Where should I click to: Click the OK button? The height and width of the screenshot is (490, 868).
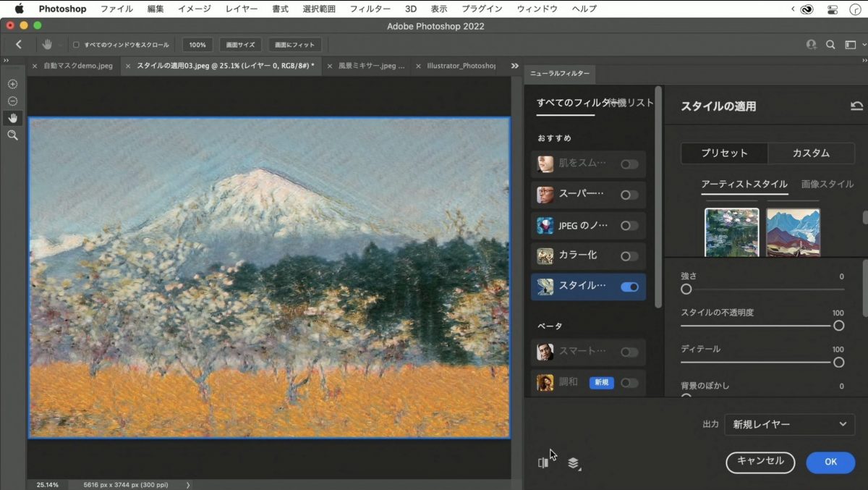pyautogui.click(x=830, y=462)
